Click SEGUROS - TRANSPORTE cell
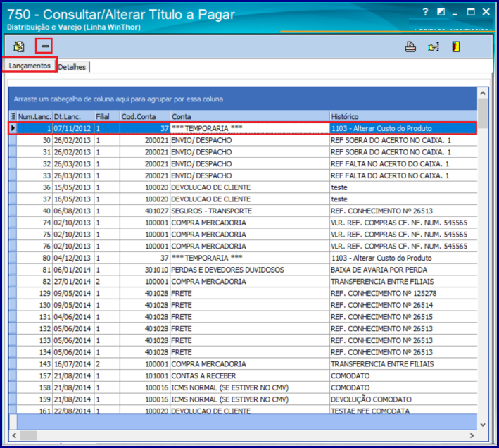Image resolution: width=499 pixels, height=448 pixels. point(250,211)
